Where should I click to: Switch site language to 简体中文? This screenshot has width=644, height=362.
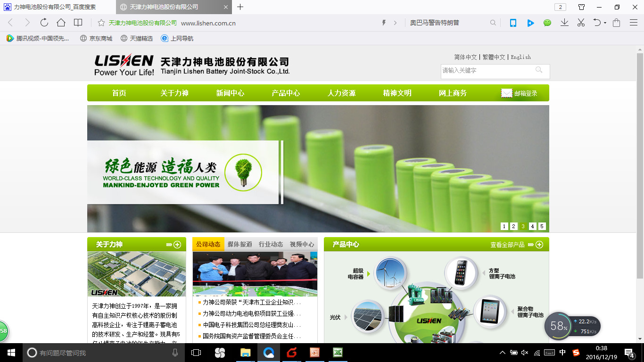pos(465,57)
